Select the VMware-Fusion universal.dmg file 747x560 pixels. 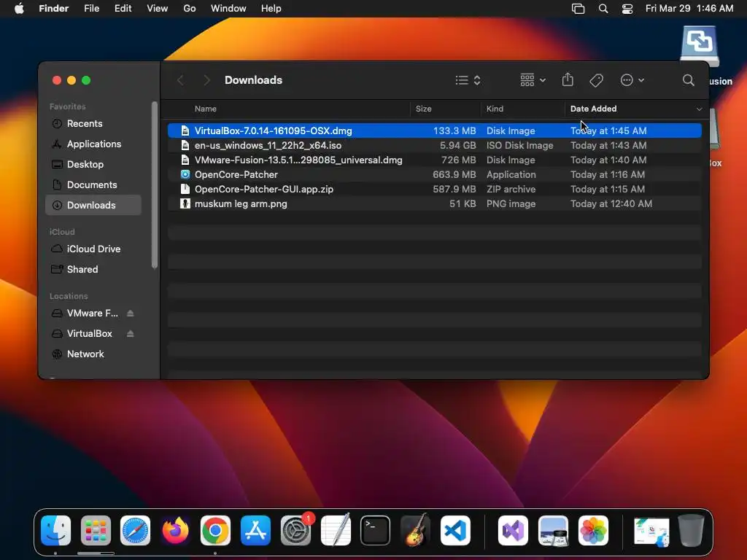point(435,160)
